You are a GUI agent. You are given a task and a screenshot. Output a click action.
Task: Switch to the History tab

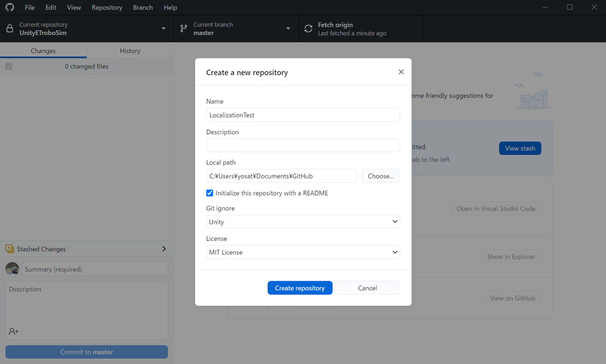pyautogui.click(x=130, y=51)
